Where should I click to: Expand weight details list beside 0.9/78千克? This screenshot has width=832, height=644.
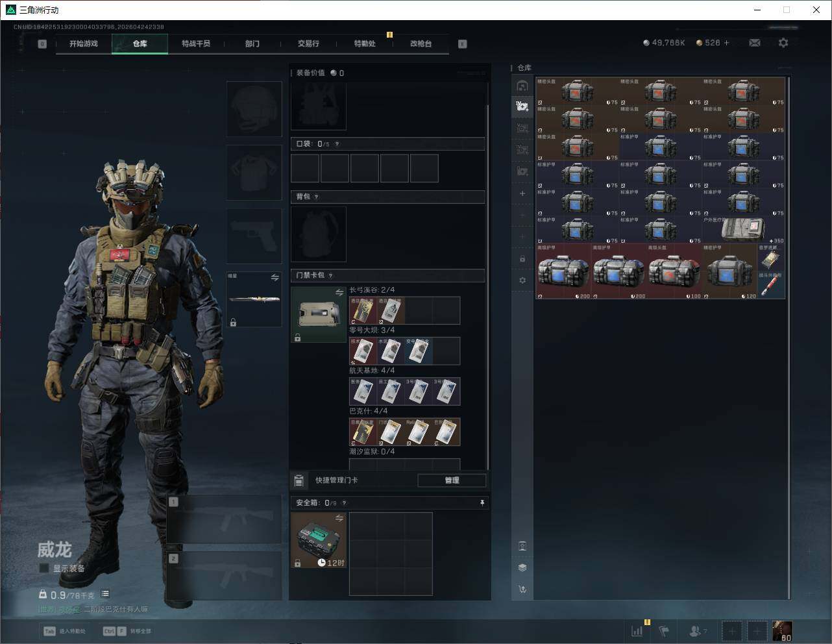105,594
